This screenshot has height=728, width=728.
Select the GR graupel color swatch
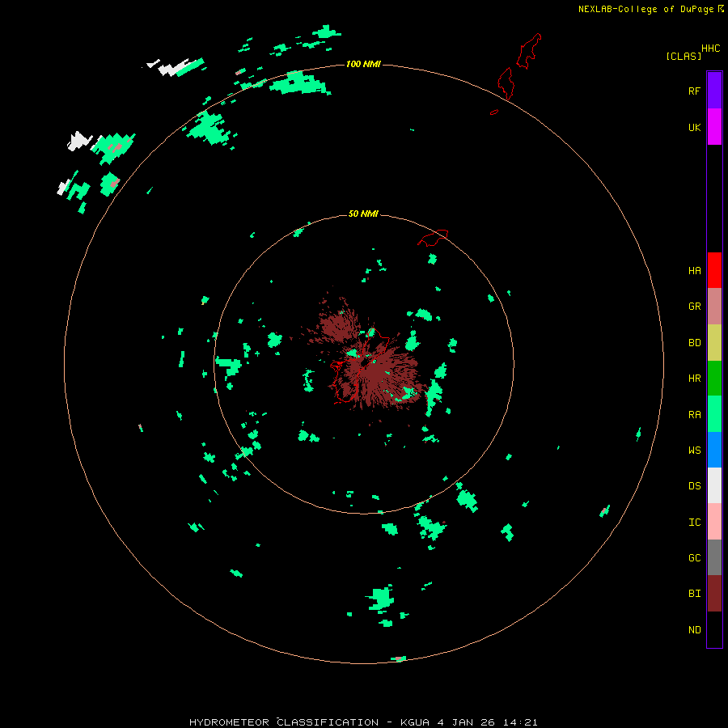click(x=714, y=307)
